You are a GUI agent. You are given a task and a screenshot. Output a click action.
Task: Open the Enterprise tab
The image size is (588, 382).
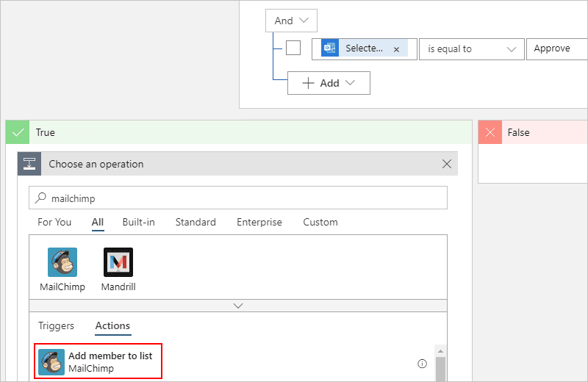[x=259, y=223]
